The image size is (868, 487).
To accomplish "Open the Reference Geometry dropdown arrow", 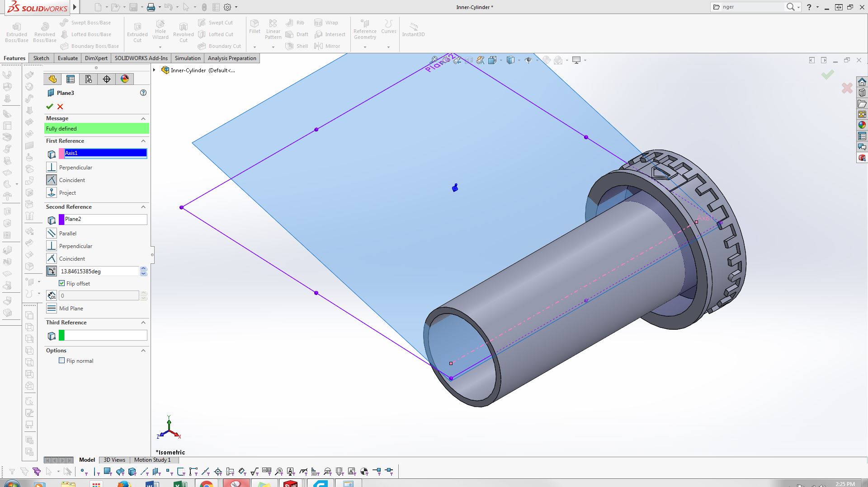I will tap(365, 47).
